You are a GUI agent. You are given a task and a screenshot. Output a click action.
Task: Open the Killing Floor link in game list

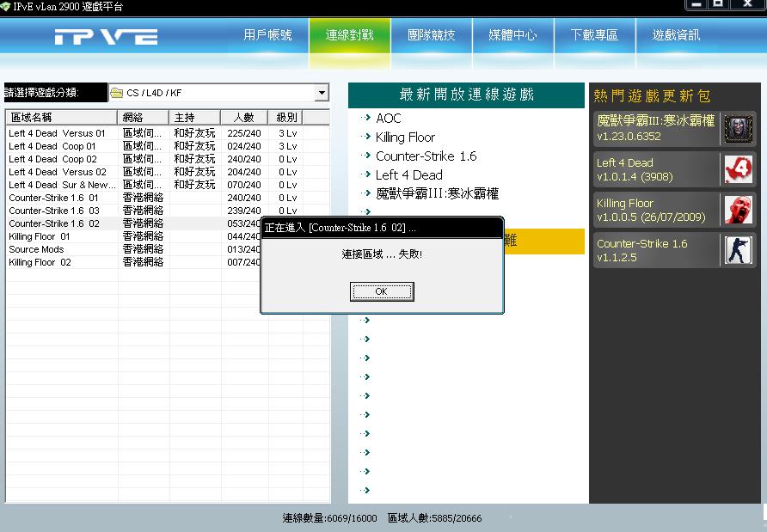tap(405, 138)
